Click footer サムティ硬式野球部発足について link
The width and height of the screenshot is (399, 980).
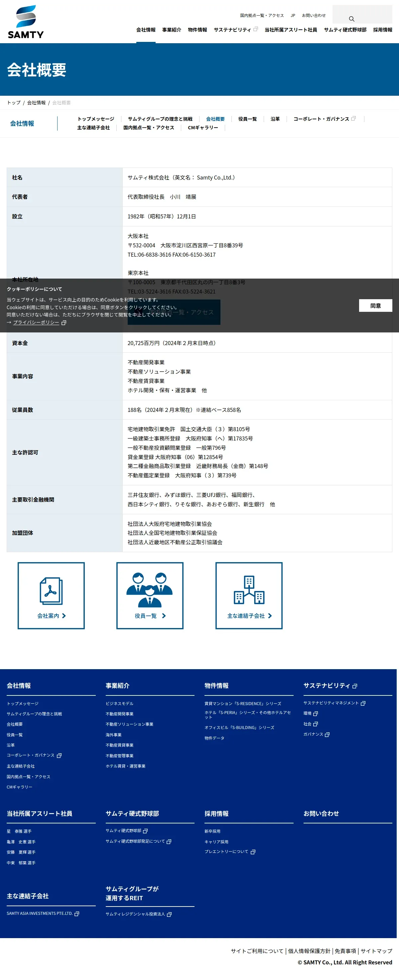(138, 841)
